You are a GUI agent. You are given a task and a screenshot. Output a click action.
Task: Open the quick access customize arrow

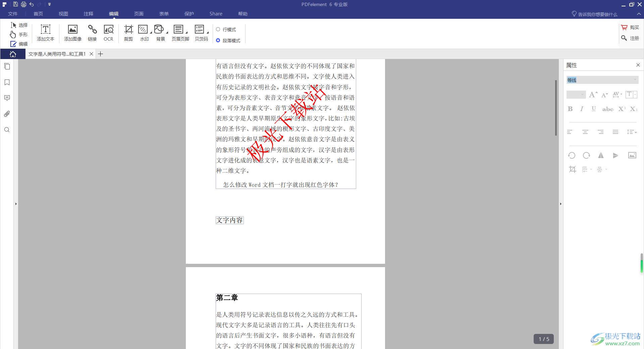pos(49,4)
